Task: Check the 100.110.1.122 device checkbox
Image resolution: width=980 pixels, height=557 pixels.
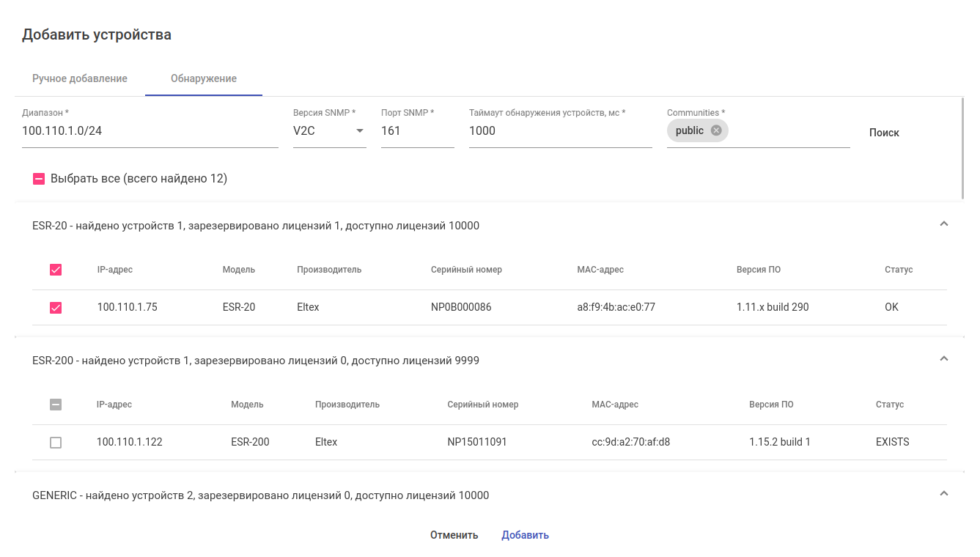Action: coord(56,443)
